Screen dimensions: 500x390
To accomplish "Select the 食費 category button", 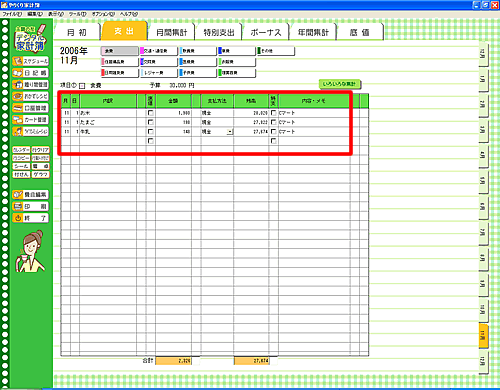I will (120, 51).
